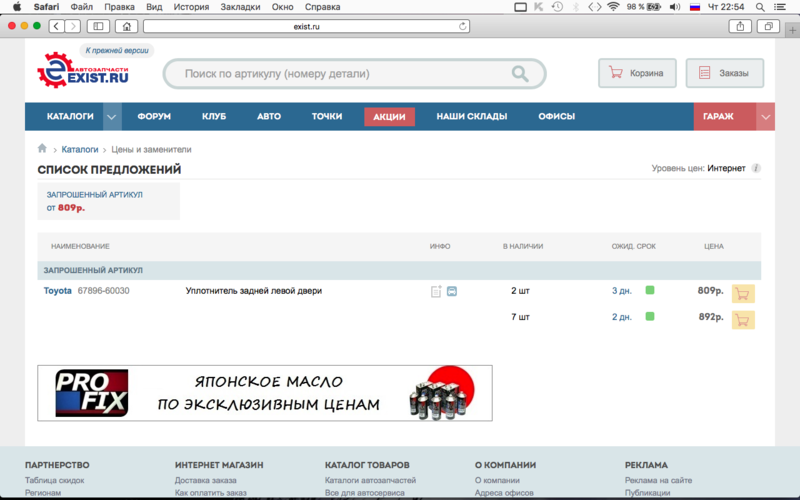Click the magnifier icon in search box

(x=520, y=74)
